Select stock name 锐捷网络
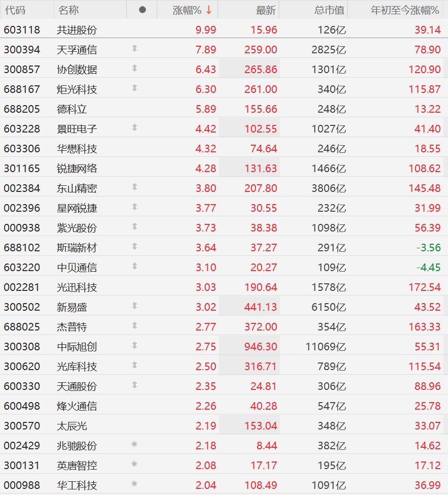The height and width of the screenshot is (495, 448). (77, 169)
